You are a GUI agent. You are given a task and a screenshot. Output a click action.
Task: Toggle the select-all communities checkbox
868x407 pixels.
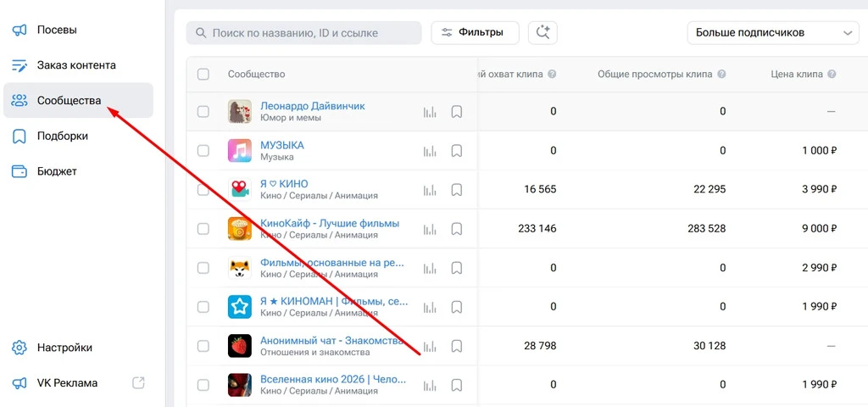tap(203, 75)
